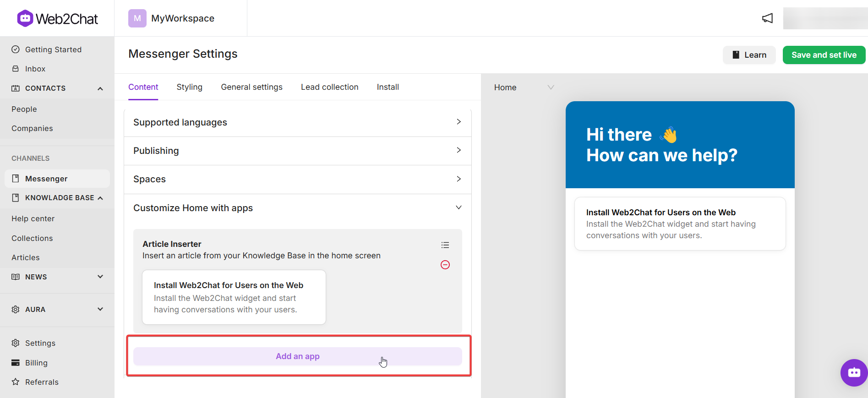Viewport: 868px width, 398px height.
Task: Open the Install tab
Action: (388, 87)
